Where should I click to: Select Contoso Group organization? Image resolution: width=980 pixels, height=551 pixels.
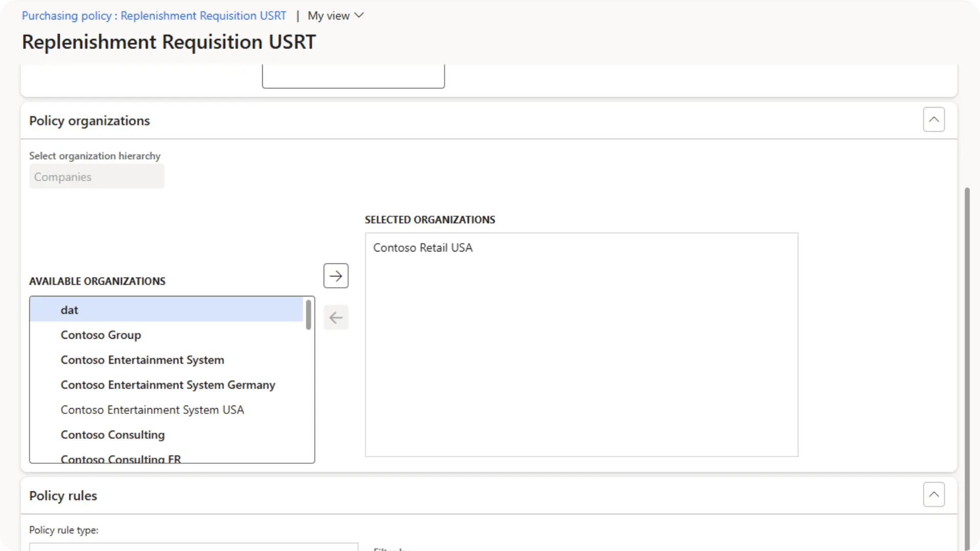coord(101,335)
